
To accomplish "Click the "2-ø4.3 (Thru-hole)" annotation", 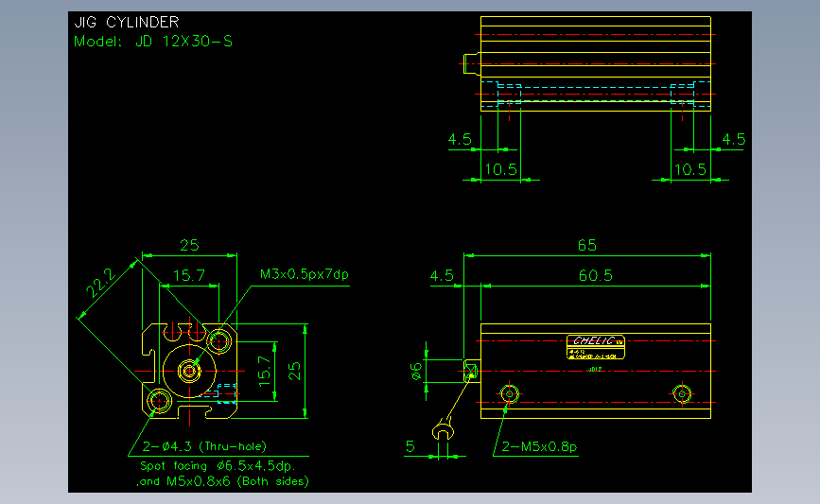I will tap(204, 446).
